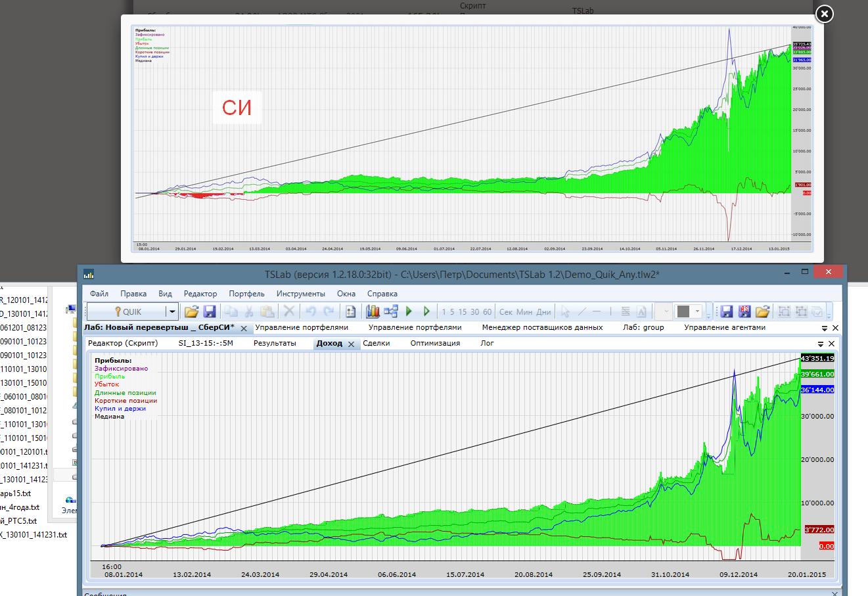This screenshot has height=596, width=868.
Task: Open the Файл menu
Action: pyautogui.click(x=99, y=294)
